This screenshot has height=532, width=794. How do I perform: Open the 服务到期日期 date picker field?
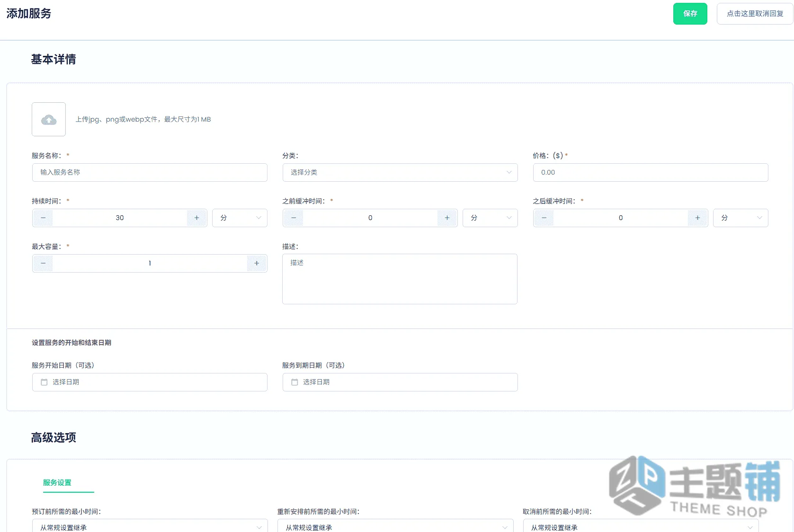coord(400,382)
